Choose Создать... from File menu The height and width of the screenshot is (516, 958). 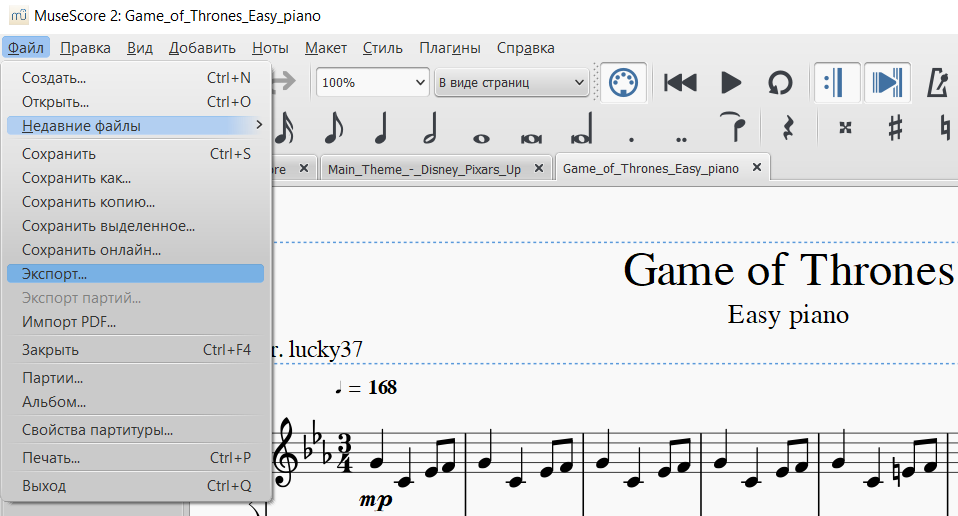[x=136, y=78]
